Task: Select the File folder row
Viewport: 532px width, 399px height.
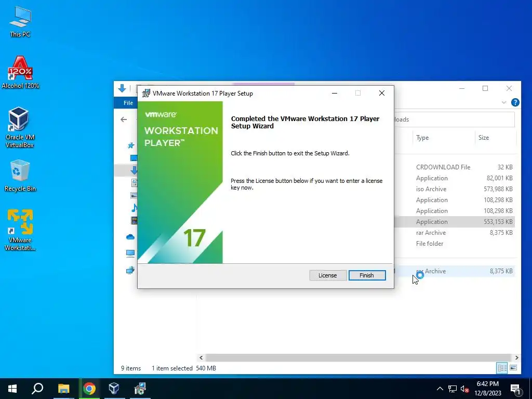Action: coord(455,243)
